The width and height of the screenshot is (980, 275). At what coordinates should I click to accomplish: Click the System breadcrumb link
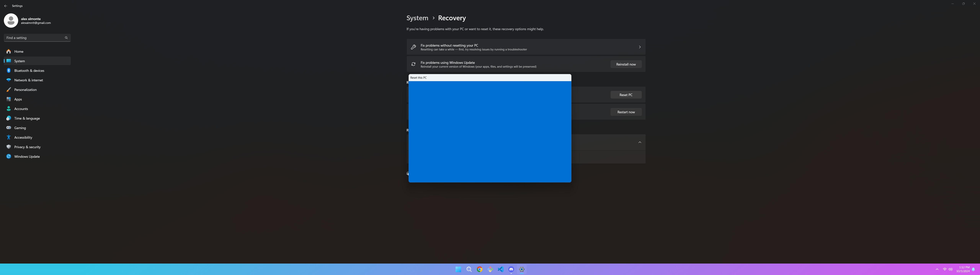417,18
